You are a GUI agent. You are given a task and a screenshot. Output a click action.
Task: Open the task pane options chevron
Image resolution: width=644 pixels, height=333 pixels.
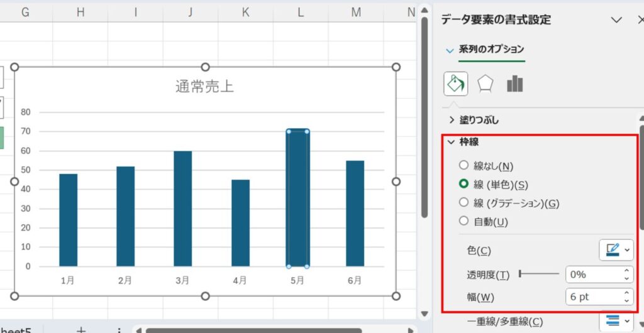pyautogui.click(x=616, y=19)
